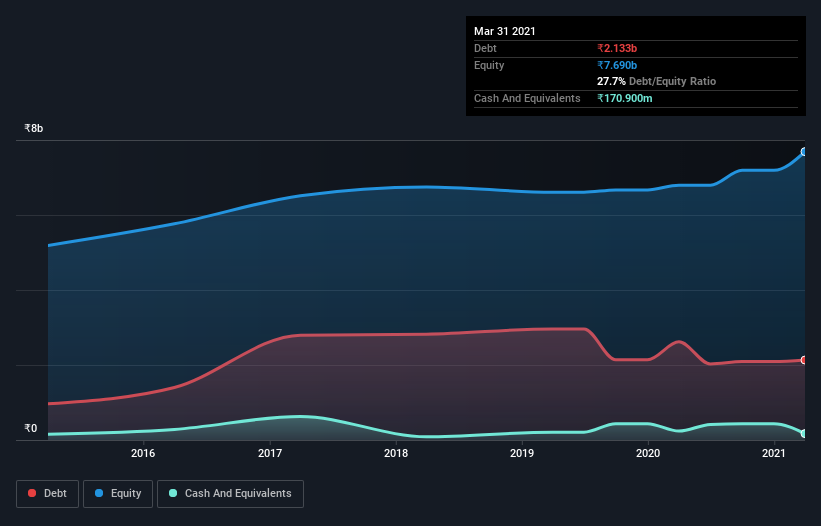The height and width of the screenshot is (526, 821).
Task: Click the teal Cash legend dot
Action: 173,493
